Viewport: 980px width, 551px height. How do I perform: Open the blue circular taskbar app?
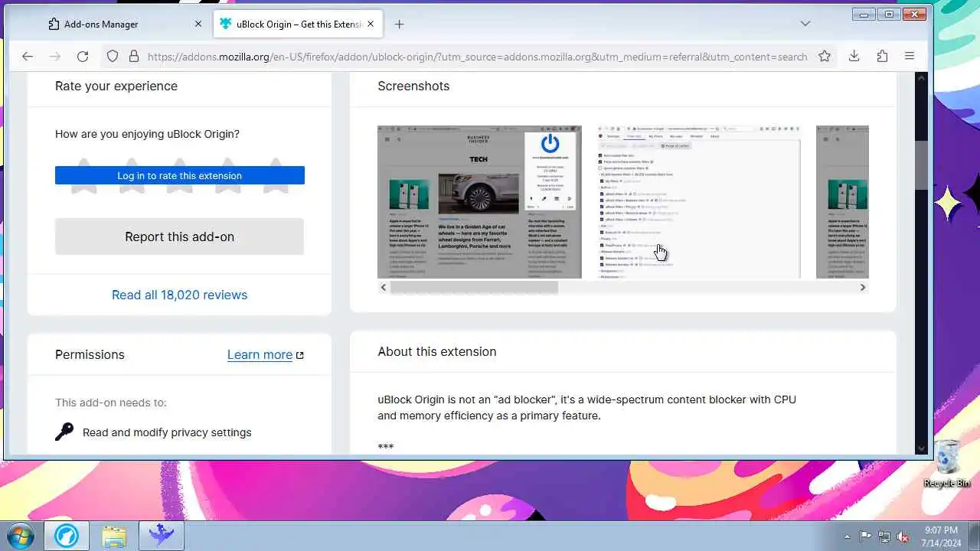67,536
